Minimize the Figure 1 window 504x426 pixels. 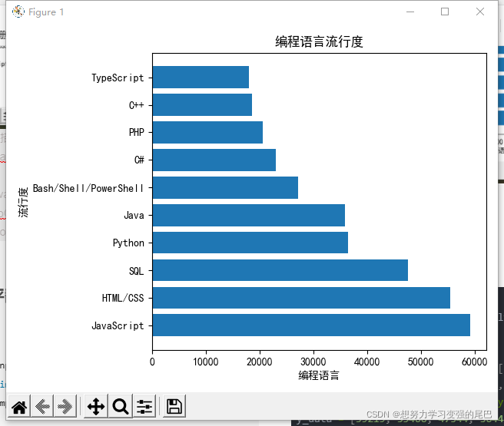(x=410, y=12)
